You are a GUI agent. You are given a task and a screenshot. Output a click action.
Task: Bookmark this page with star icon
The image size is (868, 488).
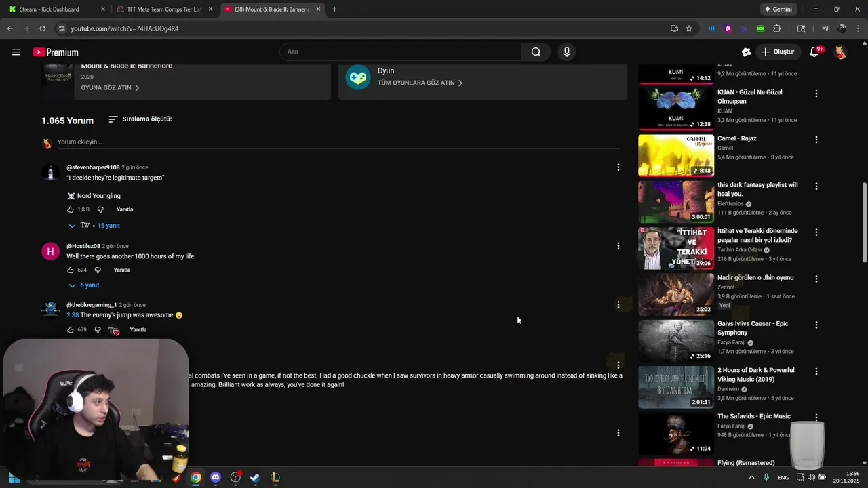pyautogui.click(x=689, y=28)
